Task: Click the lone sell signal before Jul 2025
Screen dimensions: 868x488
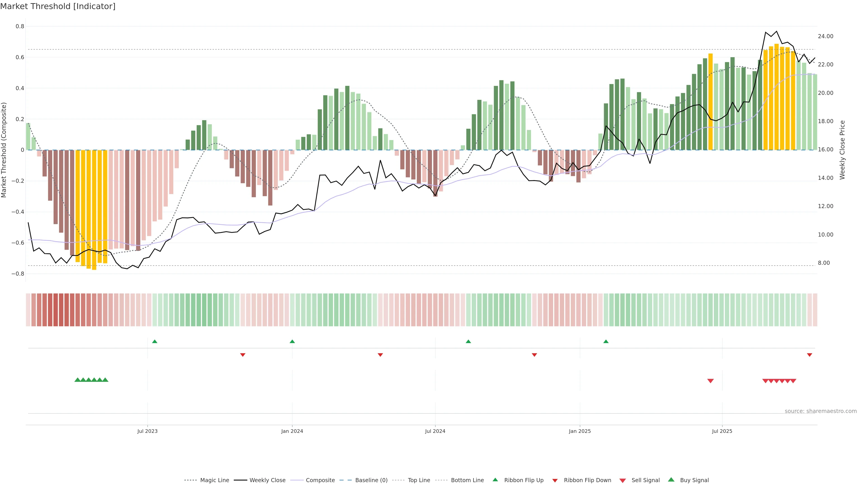Action: pos(710,381)
